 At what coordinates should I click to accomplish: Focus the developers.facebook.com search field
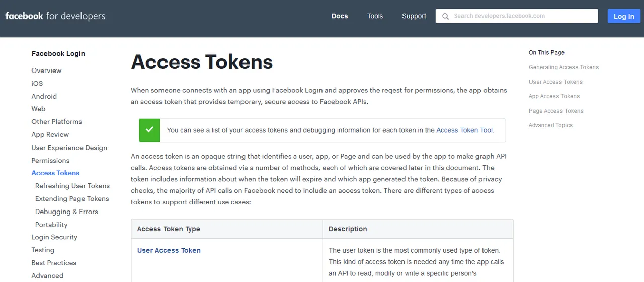517,16
